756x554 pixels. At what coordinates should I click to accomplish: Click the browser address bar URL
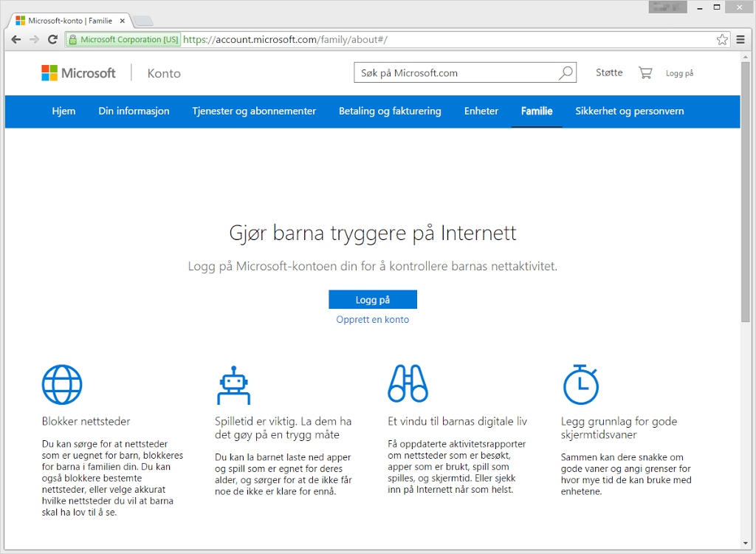pyautogui.click(x=285, y=40)
